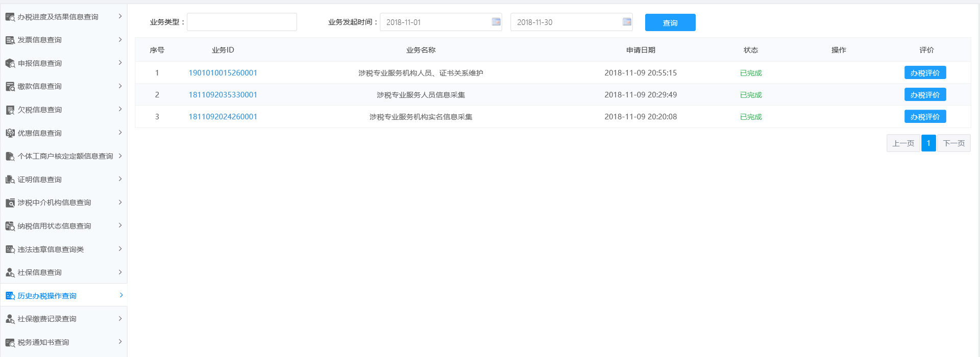Expand 欠税信息查询 chevron arrow
This screenshot has width=980, height=357.
[x=120, y=109]
